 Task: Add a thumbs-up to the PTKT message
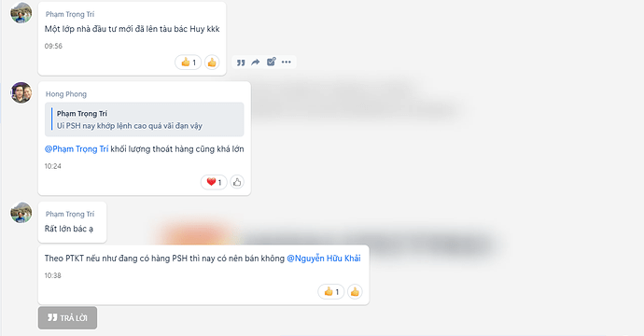point(355,291)
